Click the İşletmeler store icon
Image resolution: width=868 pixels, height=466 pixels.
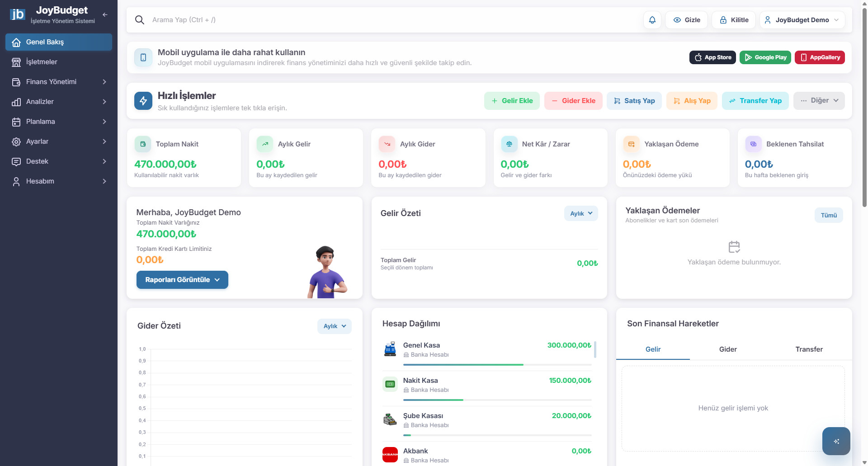[16, 62]
